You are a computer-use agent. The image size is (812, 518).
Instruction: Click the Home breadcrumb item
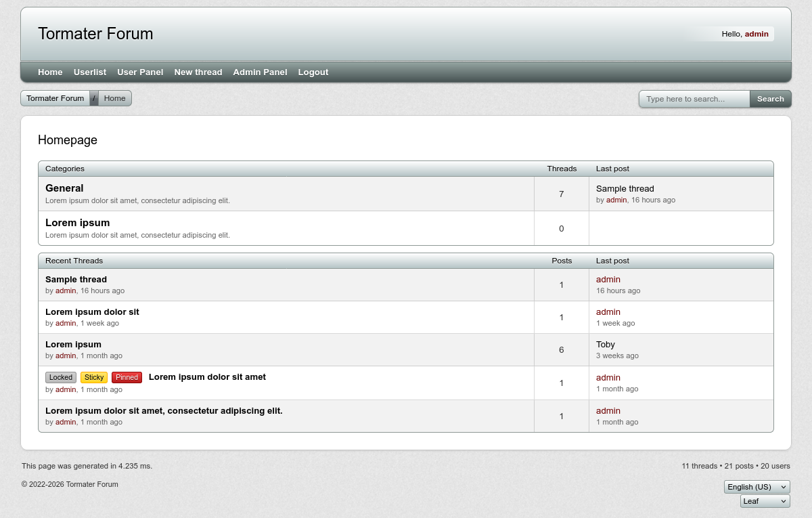coord(114,98)
